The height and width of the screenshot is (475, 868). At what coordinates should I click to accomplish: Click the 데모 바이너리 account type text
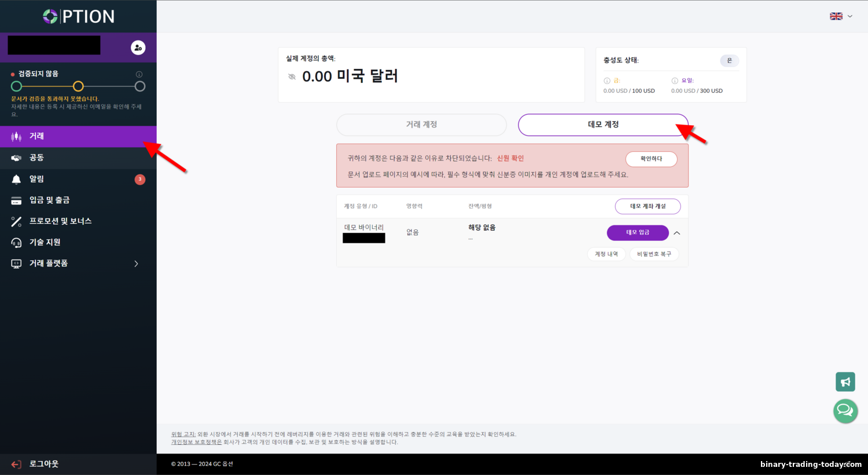[364, 228]
